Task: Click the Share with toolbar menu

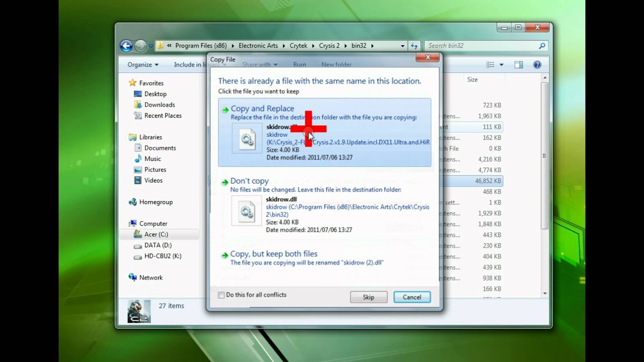Action: (x=260, y=64)
